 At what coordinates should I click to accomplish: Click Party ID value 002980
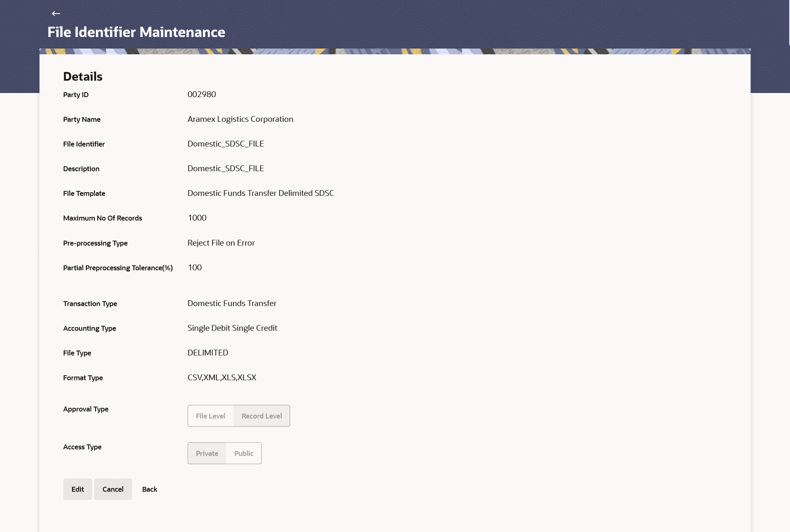click(x=202, y=94)
